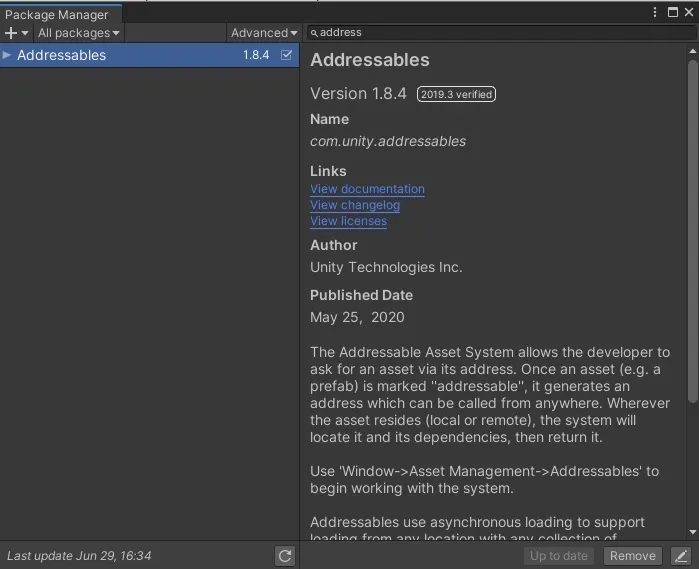Viewport: 699px width, 569px height.
Task: Open the All packages filter dropdown
Action: [78, 33]
